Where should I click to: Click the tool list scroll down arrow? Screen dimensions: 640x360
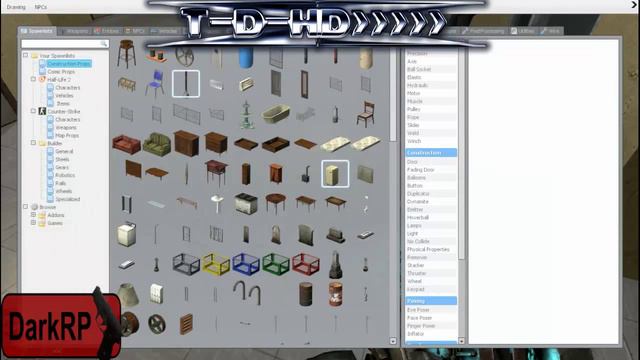[461, 341]
